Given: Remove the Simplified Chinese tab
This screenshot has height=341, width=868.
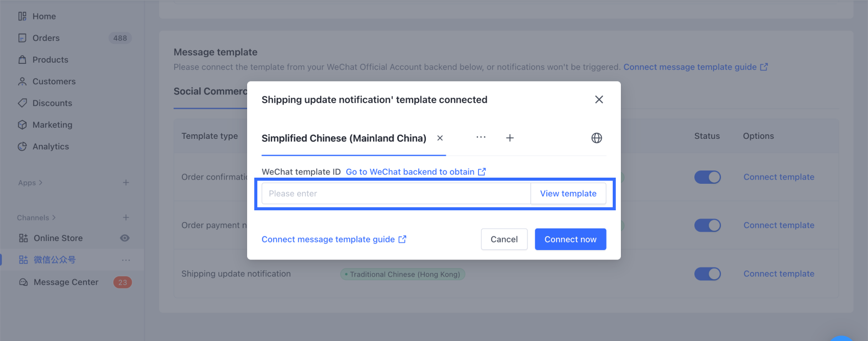Looking at the screenshot, I should pos(440,138).
